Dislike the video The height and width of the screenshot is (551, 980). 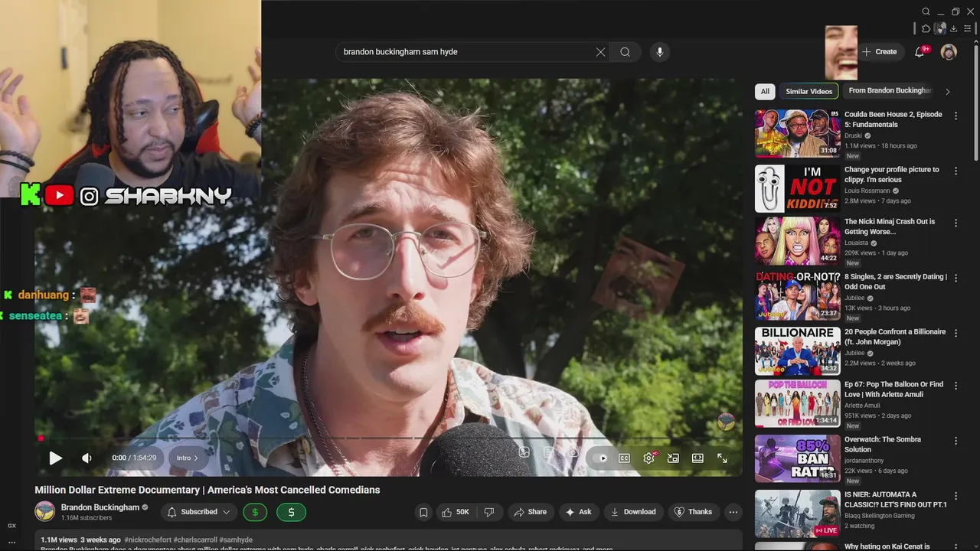[x=489, y=512]
